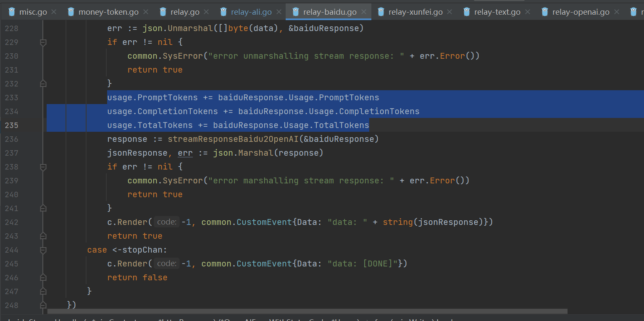
Task: Collapse the if err block at line 238
Action: pyautogui.click(x=43, y=167)
